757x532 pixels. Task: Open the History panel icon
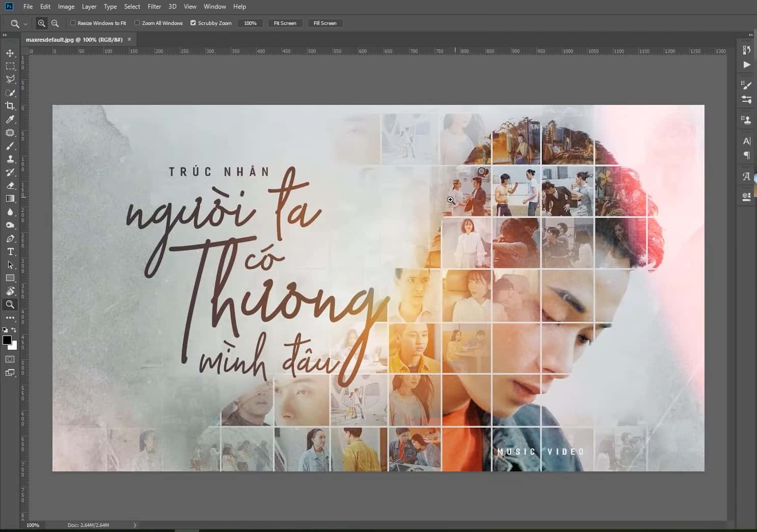[x=746, y=50]
